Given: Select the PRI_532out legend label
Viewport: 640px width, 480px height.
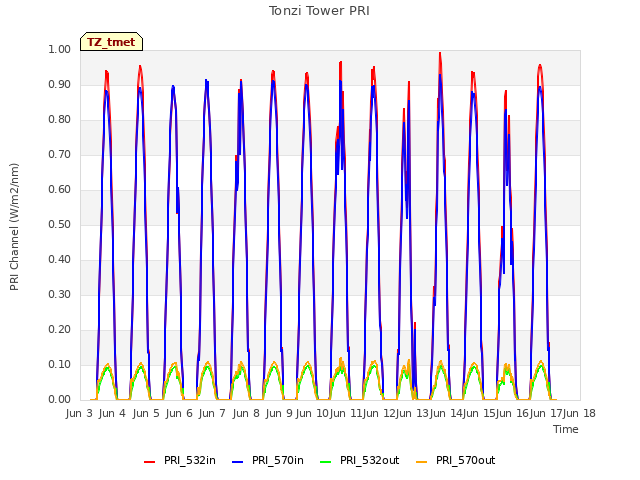Looking at the screenshot, I should [x=370, y=460].
